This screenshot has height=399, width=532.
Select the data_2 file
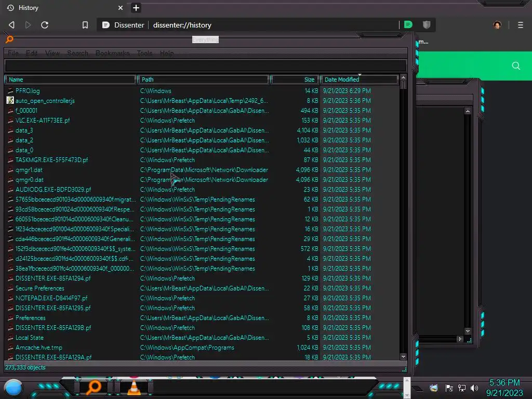tap(24, 140)
